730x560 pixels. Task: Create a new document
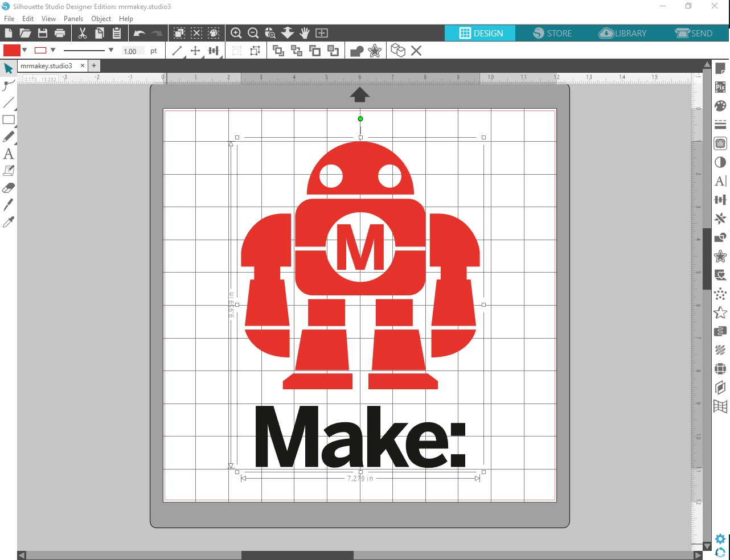[9, 33]
